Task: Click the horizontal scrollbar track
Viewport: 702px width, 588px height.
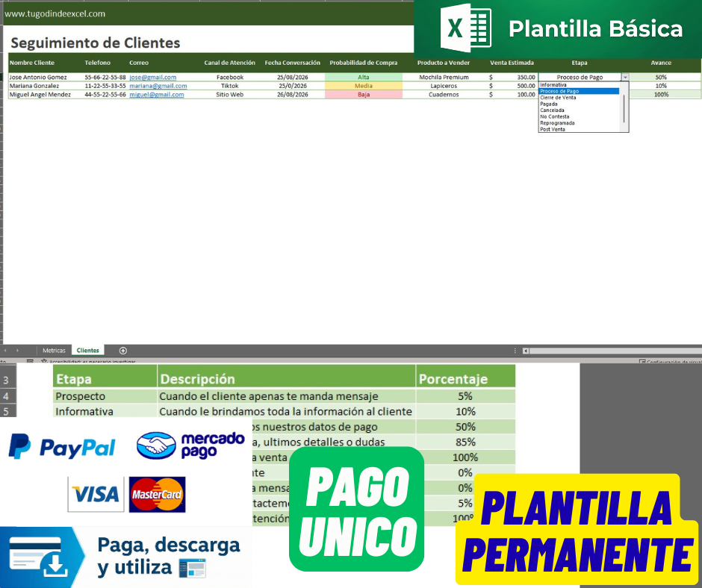Action: point(615,351)
